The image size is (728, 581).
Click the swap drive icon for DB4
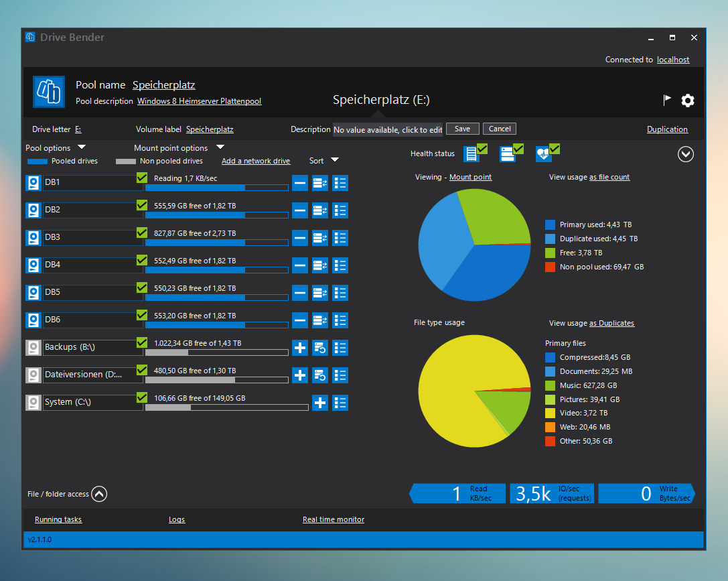320,265
